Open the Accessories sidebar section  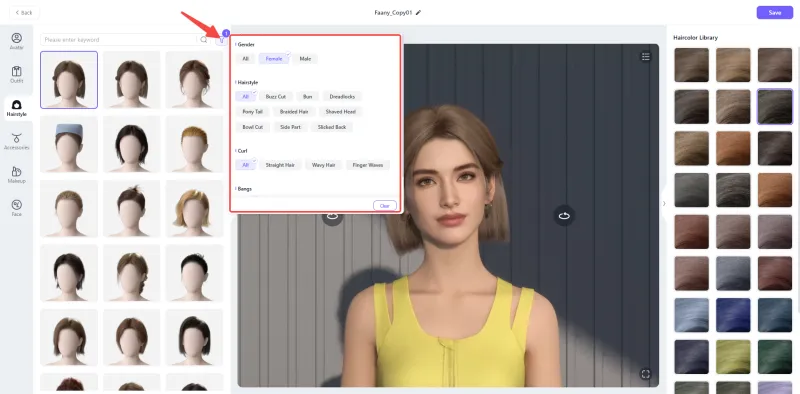[16, 142]
